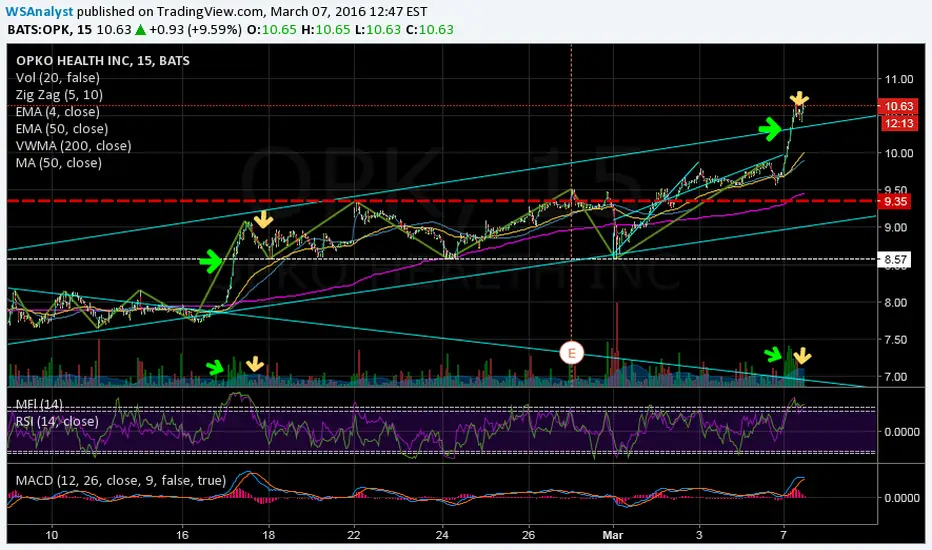
Task: Click the '10' date on time axis
Action: click(52, 535)
